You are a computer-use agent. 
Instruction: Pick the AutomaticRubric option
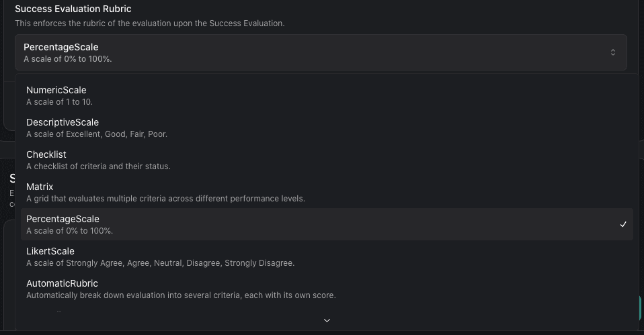(327, 289)
